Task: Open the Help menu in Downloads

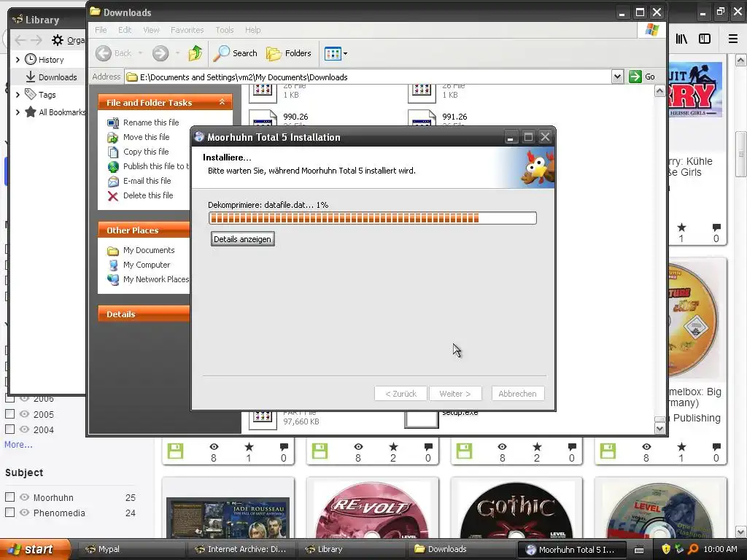Action: 252,30
